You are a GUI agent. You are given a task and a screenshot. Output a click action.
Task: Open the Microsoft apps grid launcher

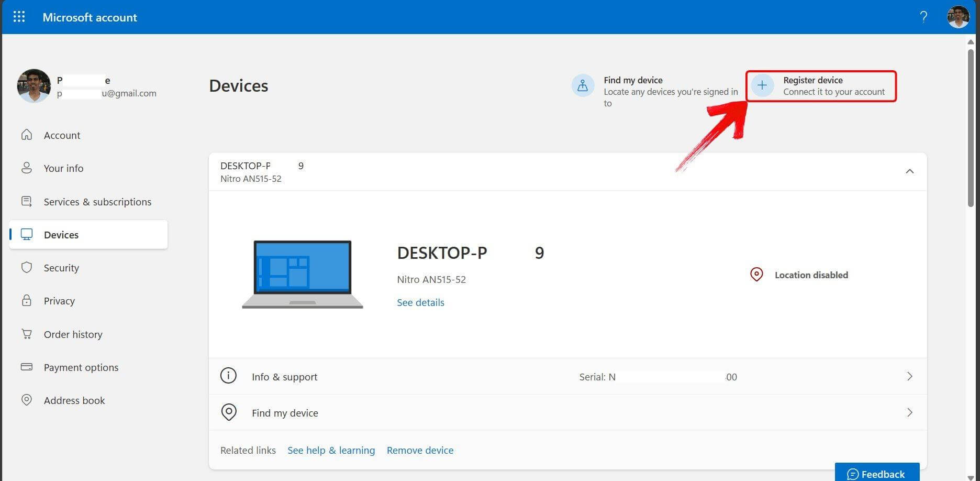click(19, 17)
